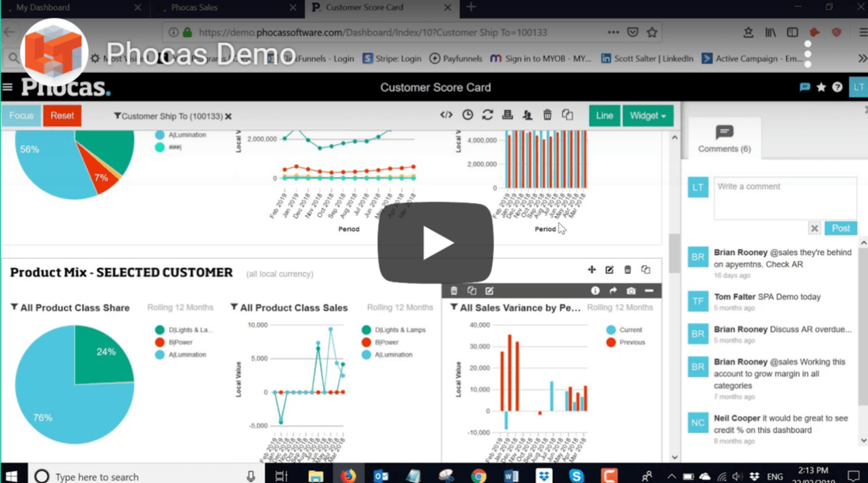Open the Phocas help icon
The width and height of the screenshot is (868, 483).
point(837,87)
